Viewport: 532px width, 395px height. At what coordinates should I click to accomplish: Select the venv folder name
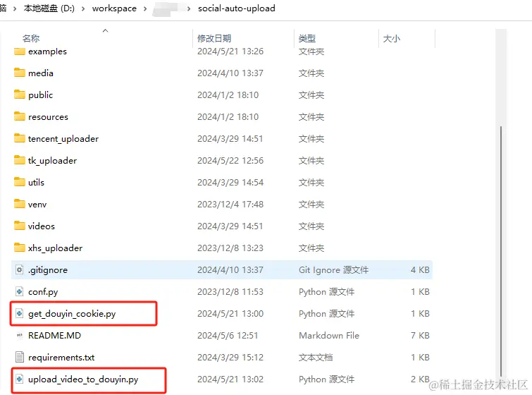tap(37, 204)
